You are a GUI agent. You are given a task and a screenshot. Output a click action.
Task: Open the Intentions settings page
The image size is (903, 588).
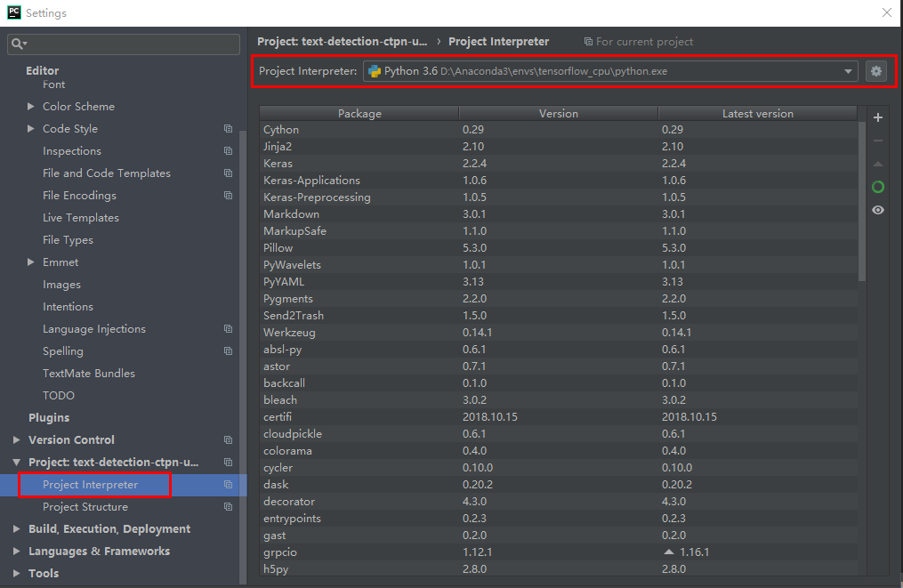(68, 307)
